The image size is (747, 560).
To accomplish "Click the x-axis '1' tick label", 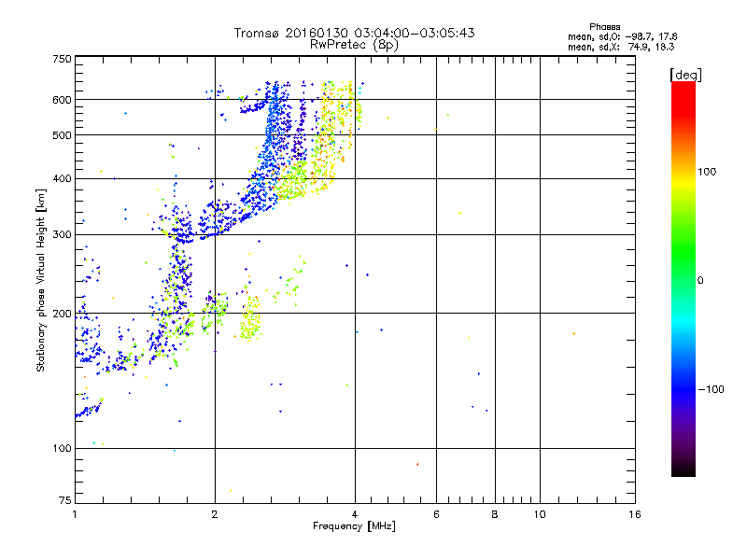I will pyautogui.click(x=75, y=514).
